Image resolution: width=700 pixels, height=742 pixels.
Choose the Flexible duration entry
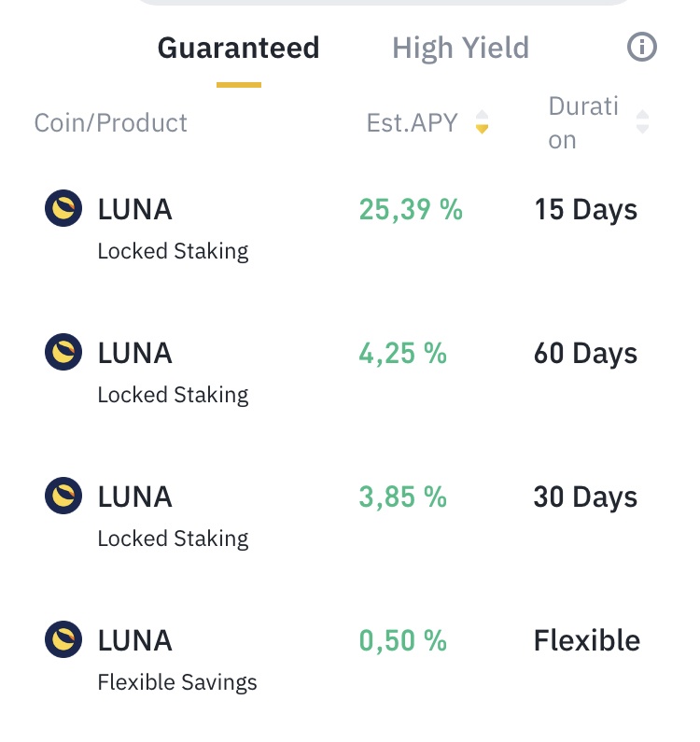tap(586, 640)
